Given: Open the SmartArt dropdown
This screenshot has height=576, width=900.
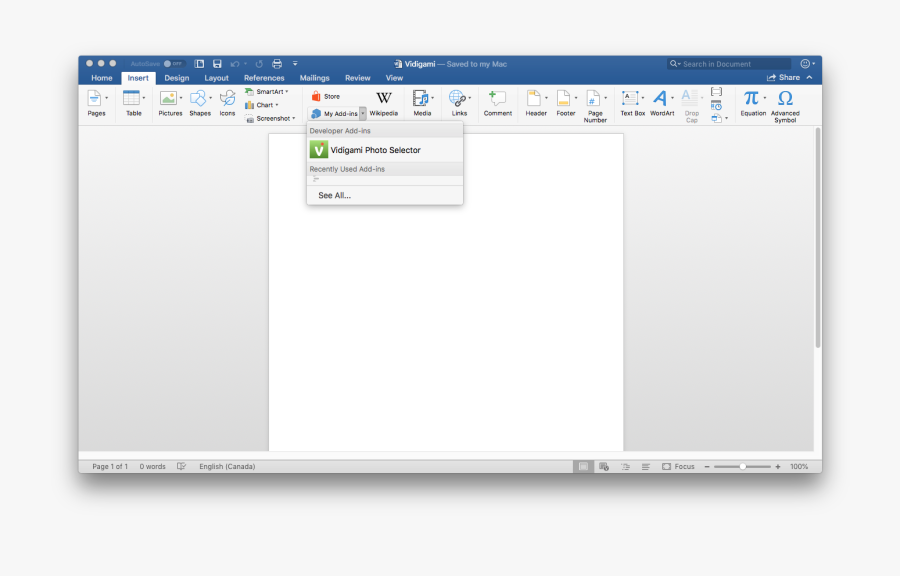Looking at the screenshot, I should click(x=266, y=90).
